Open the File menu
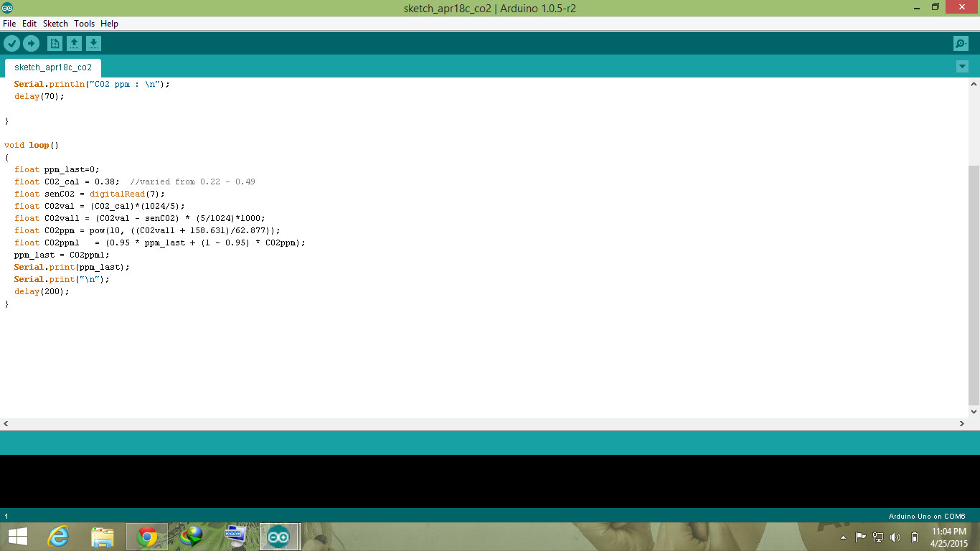 click(x=9, y=24)
